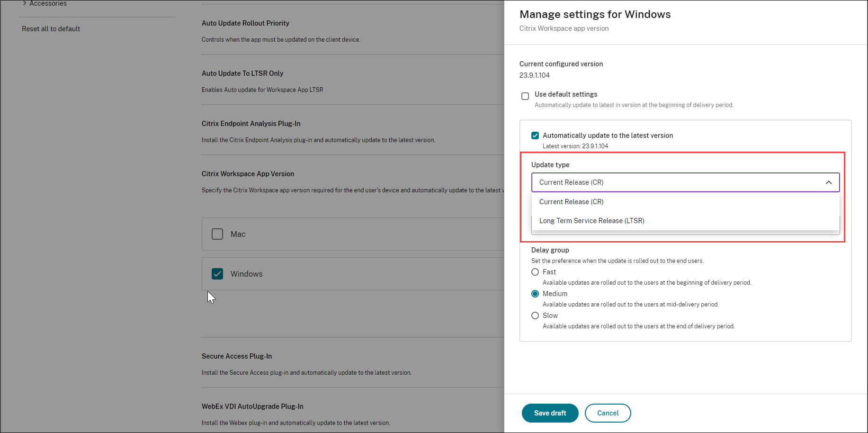Screen dimensions: 868x433
Task: Tick the Mac platform checkbox
Action: (217, 234)
